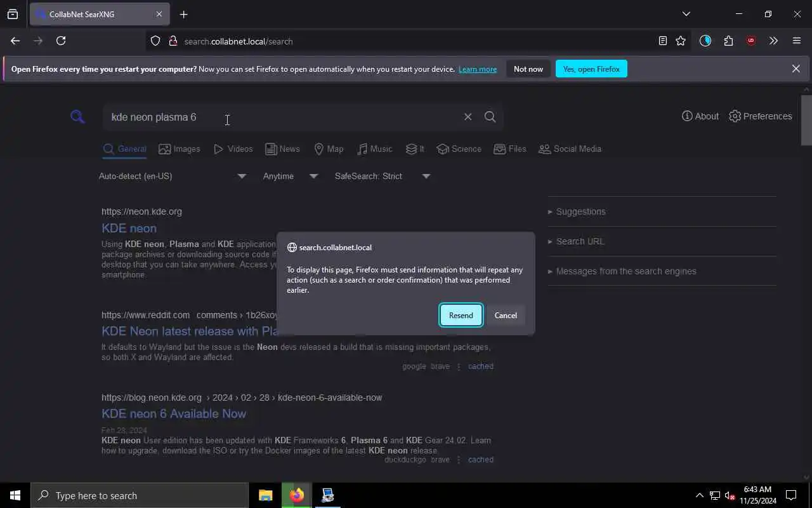
Task: Open the extensions puzzle icon
Action: click(728, 41)
